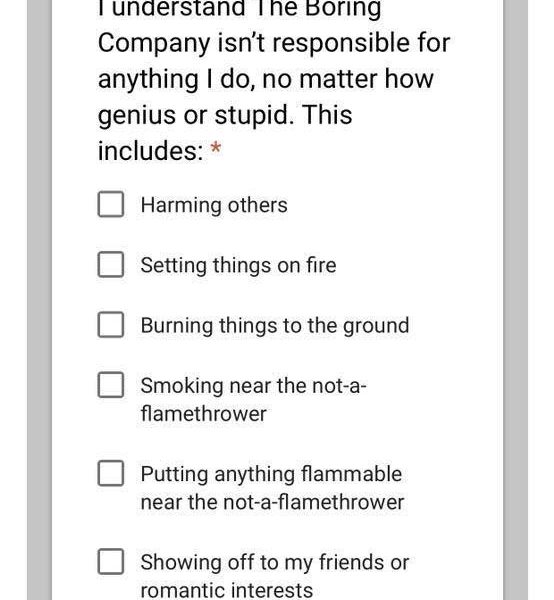Select the Putting anything flammable checkbox
The width and height of the screenshot is (554, 600).
click(x=111, y=473)
